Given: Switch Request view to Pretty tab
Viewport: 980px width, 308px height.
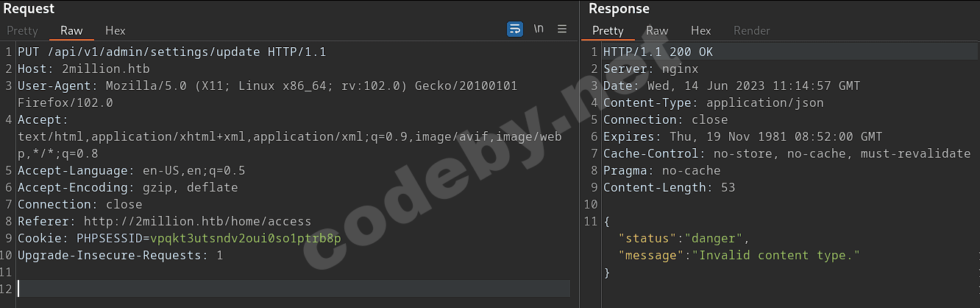Looking at the screenshot, I should click(x=22, y=31).
